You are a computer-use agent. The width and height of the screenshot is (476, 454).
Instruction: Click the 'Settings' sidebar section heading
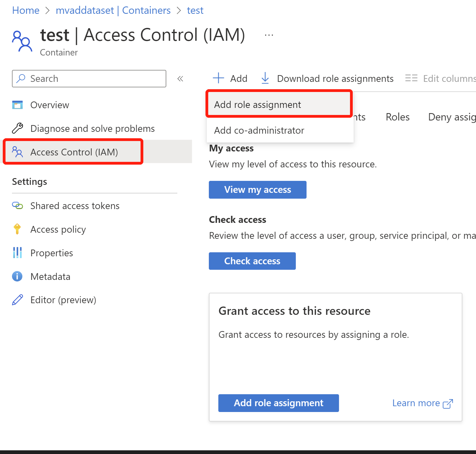click(29, 181)
